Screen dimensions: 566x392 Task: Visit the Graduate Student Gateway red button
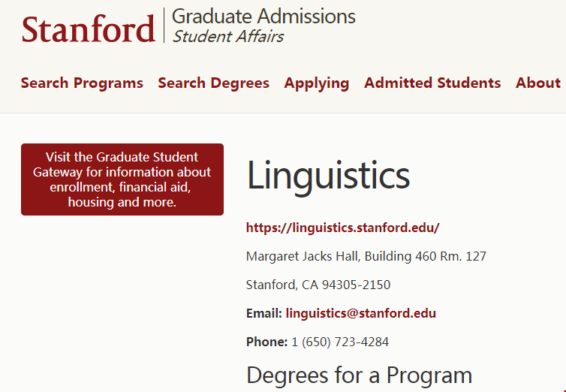point(122,179)
